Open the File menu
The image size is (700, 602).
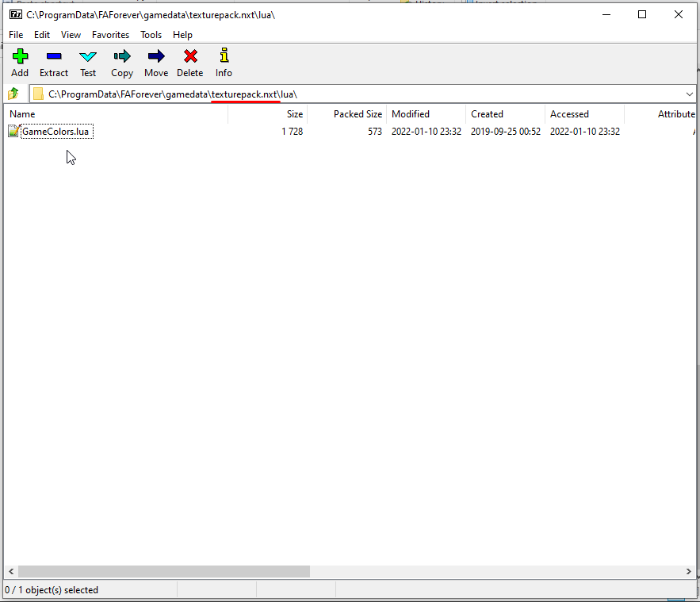[x=16, y=35]
